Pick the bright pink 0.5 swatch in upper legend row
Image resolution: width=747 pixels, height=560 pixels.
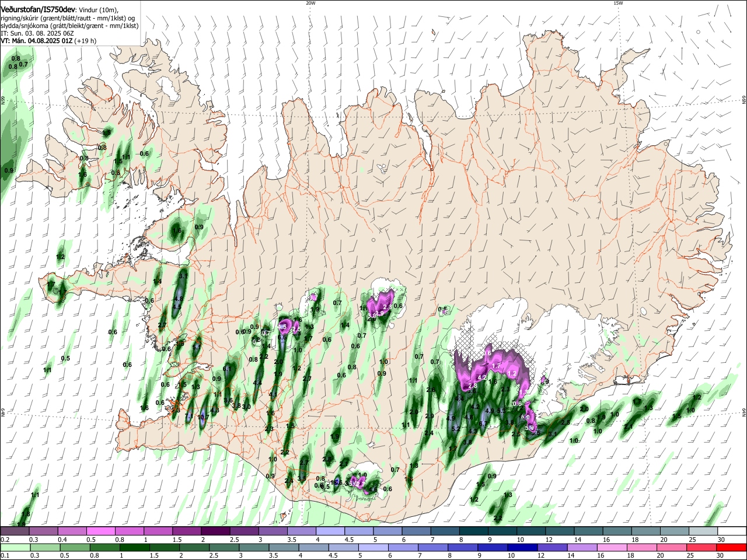[100, 531]
